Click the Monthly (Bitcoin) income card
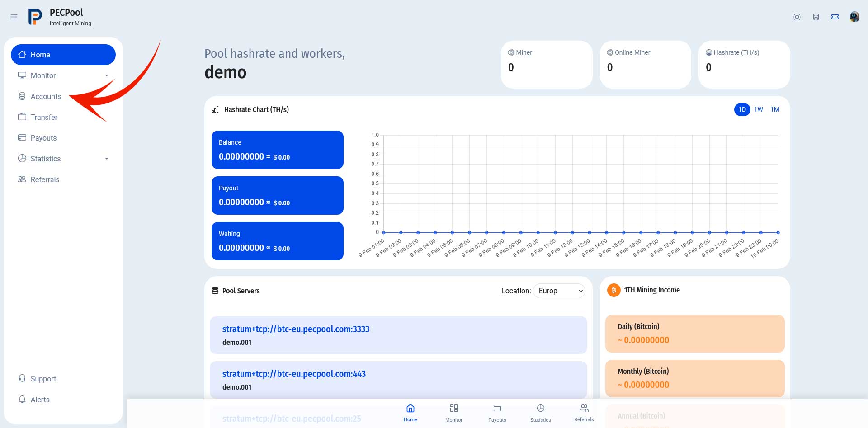This screenshot has height=428, width=868. tap(695, 378)
